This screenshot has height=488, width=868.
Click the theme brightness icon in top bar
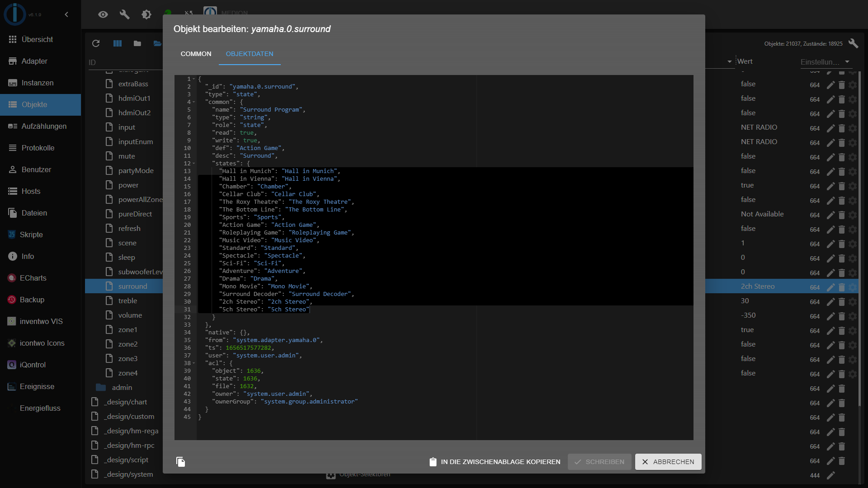click(x=146, y=14)
